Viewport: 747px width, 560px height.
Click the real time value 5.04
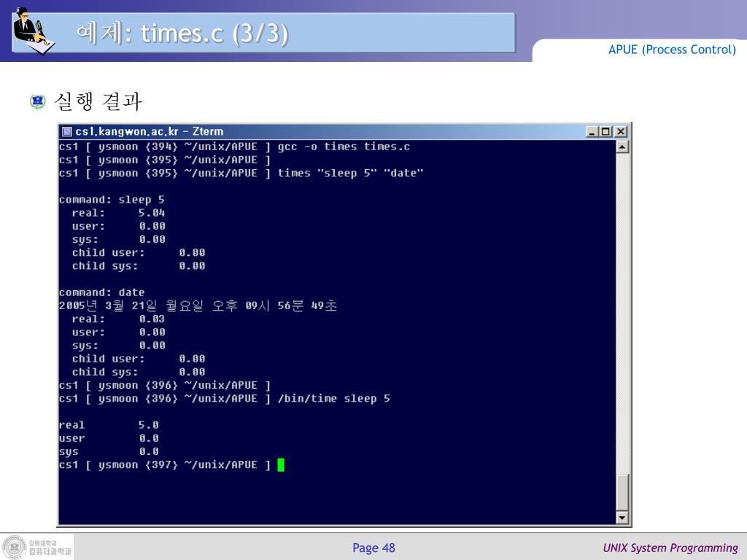pyautogui.click(x=152, y=213)
